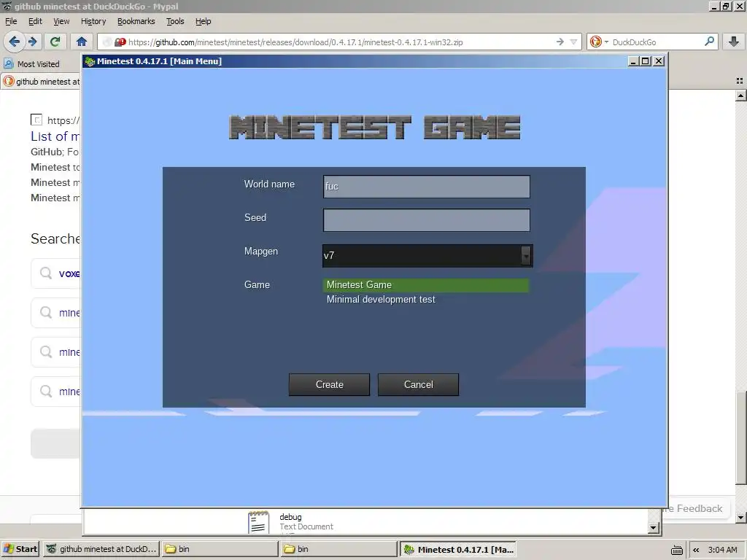747x560 pixels.
Task: Switch to github minetest taskbar button
Action: coord(101,549)
